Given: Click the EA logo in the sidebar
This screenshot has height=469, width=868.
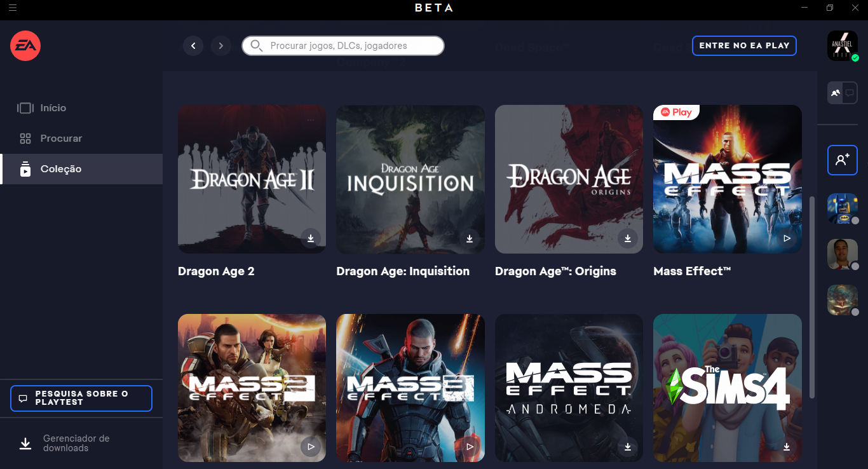Looking at the screenshot, I should 25,46.
